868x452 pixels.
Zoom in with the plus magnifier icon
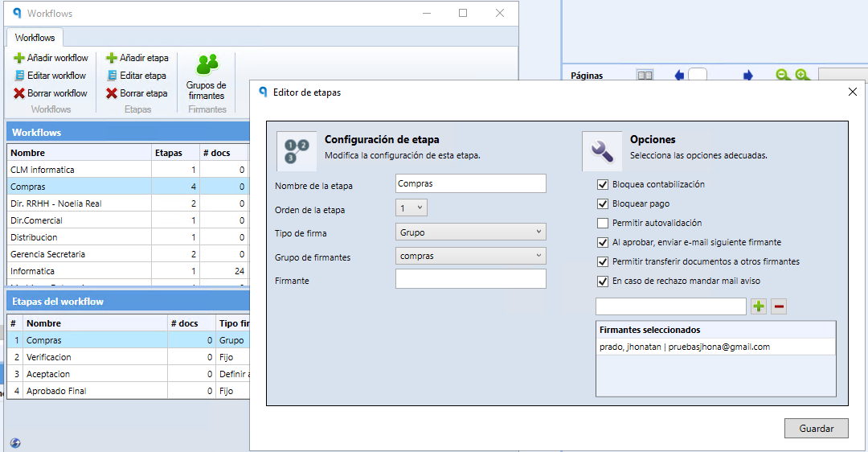coord(802,75)
